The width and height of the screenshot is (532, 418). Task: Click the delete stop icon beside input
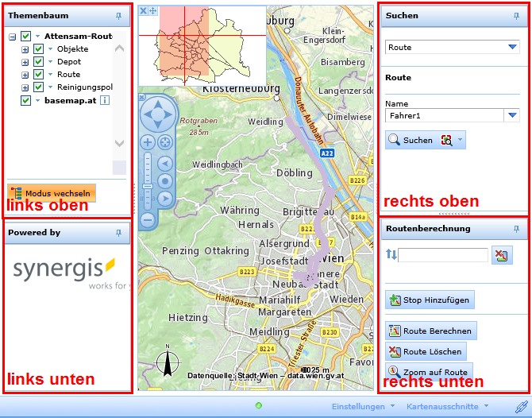click(x=501, y=255)
